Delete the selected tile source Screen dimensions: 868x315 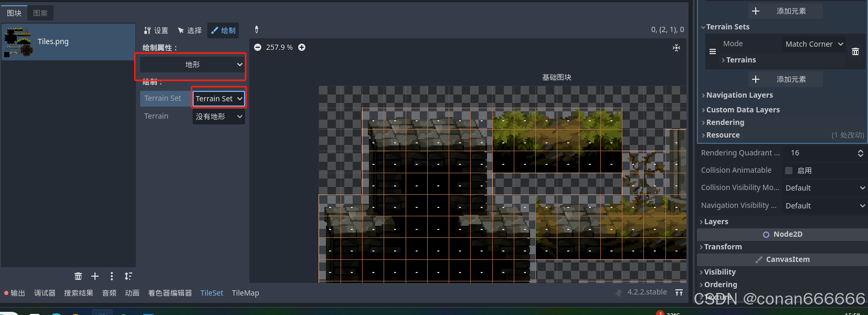(78, 276)
